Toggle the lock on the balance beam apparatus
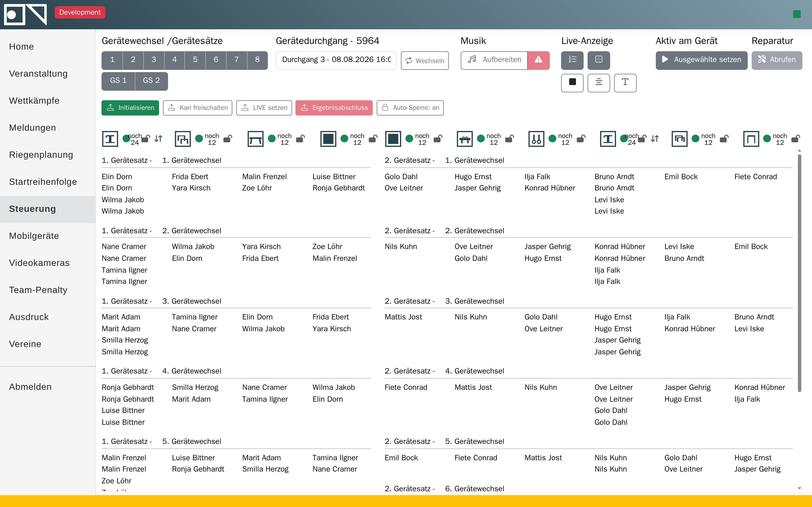 click(301, 139)
